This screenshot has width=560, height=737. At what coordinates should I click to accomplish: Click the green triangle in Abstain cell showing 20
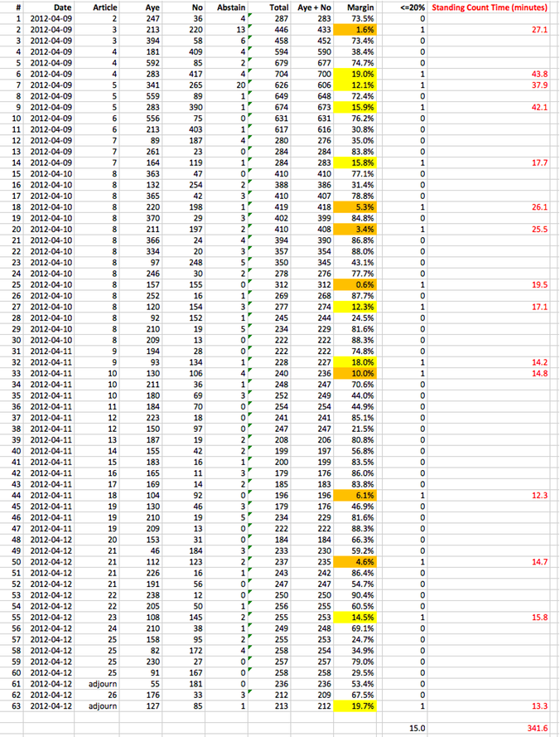pos(250,81)
